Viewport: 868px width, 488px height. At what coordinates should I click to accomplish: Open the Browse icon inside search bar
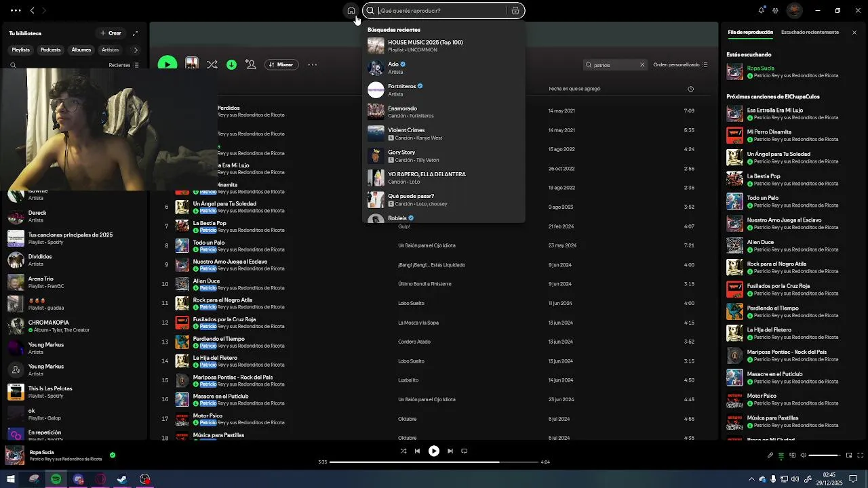point(515,11)
